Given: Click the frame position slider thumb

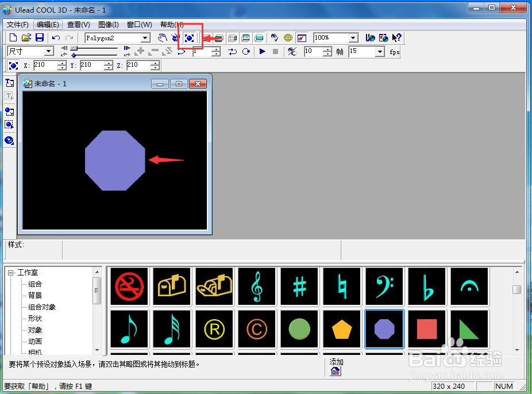Looking at the screenshot, I should (74, 48).
